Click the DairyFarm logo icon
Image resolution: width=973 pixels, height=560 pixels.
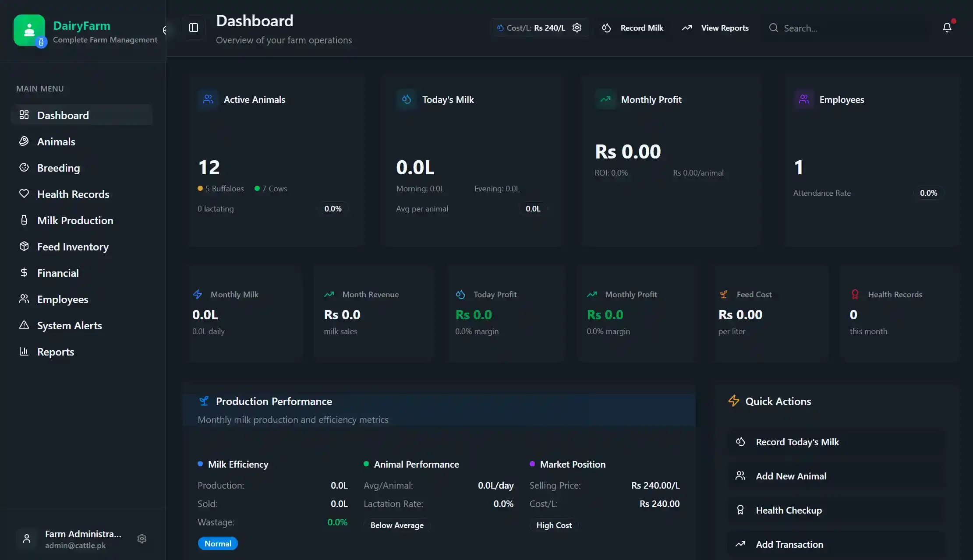click(x=29, y=30)
